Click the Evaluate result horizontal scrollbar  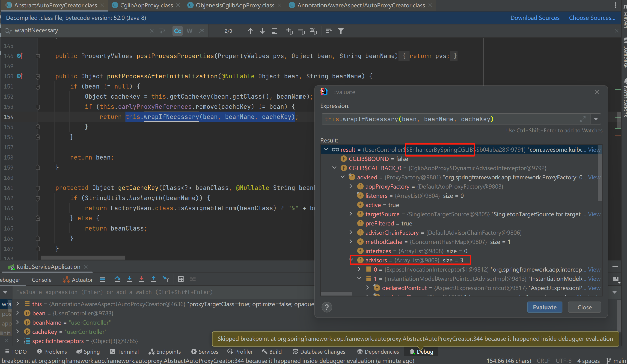click(336, 294)
